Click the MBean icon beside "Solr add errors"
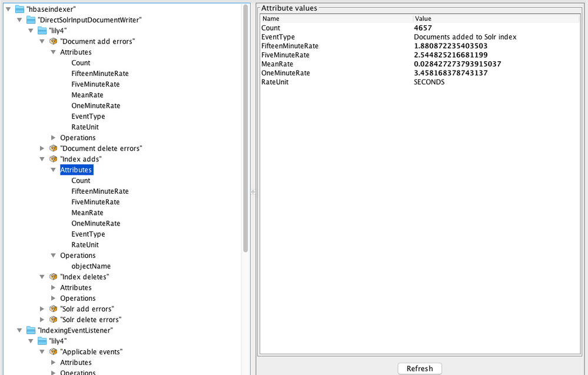This screenshot has height=375, width=588. 53,308
